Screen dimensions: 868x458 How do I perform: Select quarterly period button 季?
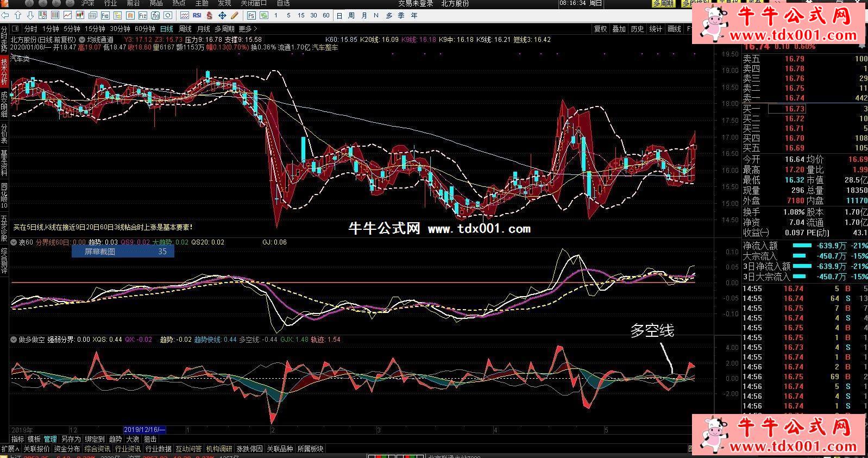[401, 16]
